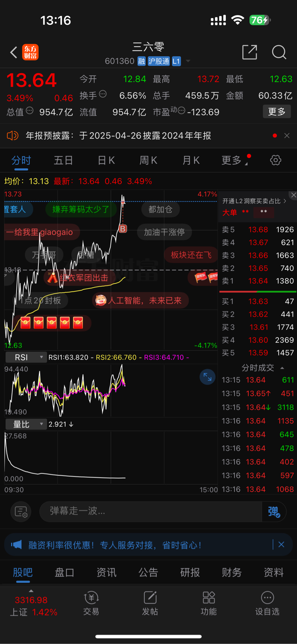The width and height of the screenshot is (297, 644).
Task: Tap the 融 margin trading badge
Action: (141, 61)
